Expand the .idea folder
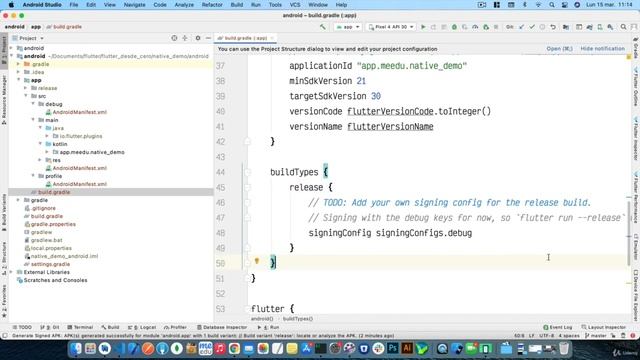 tap(19, 72)
